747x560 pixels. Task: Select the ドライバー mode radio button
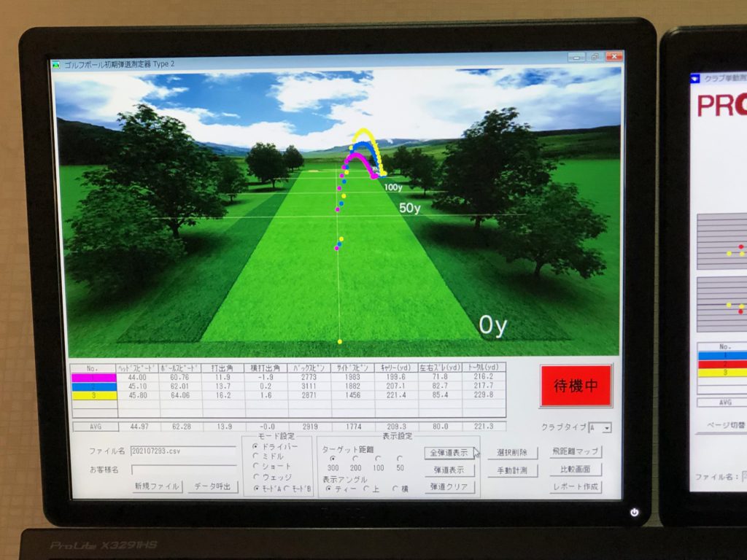point(255,446)
